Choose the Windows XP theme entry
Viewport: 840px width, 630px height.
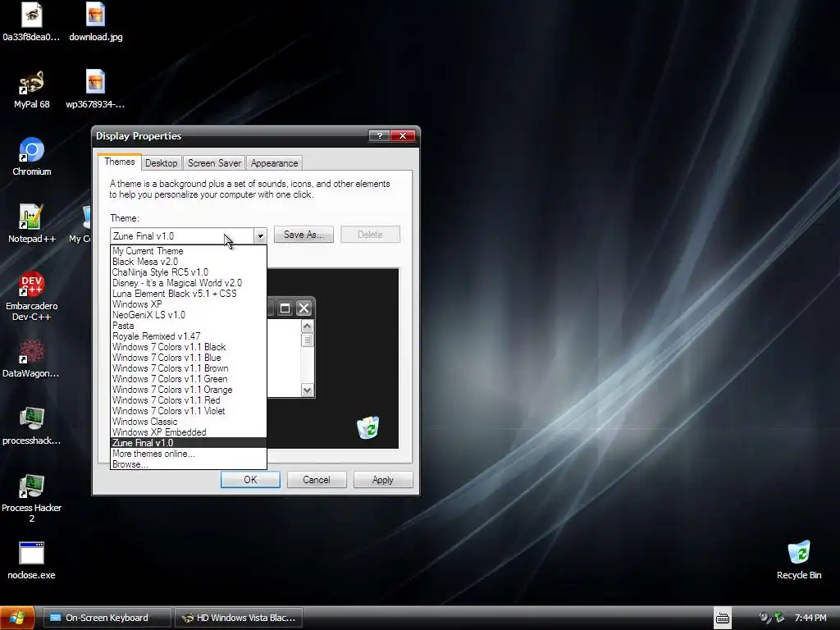(188, 304)
